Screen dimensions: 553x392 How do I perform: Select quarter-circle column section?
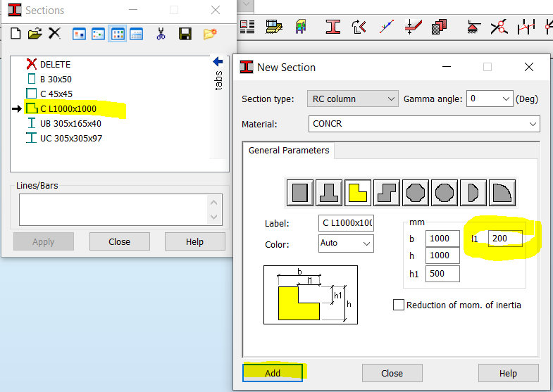tap(502, 193)
